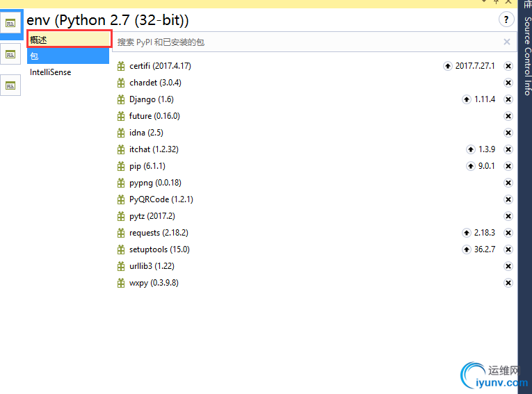This screenshot has height=394, width=532.
Task: Select the wxpy (0.3.9.8) entry
Action: click(154, 283)
